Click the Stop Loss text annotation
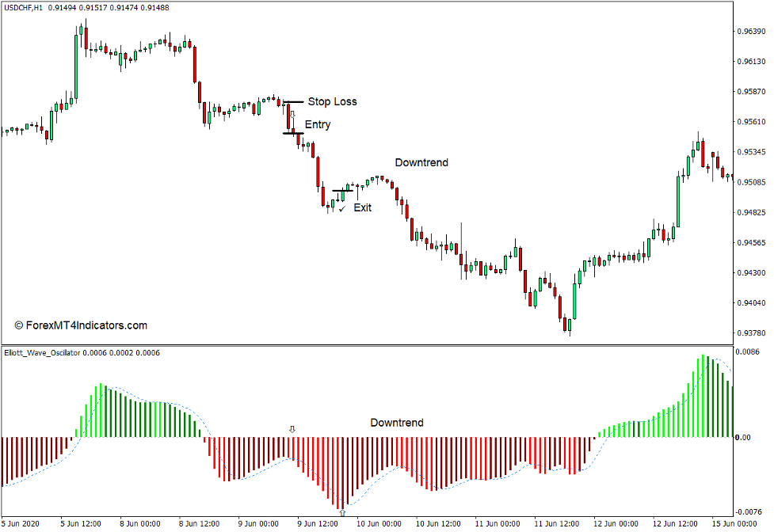The height and width of the screenshot is (532, 774). (x=333, y=101)
